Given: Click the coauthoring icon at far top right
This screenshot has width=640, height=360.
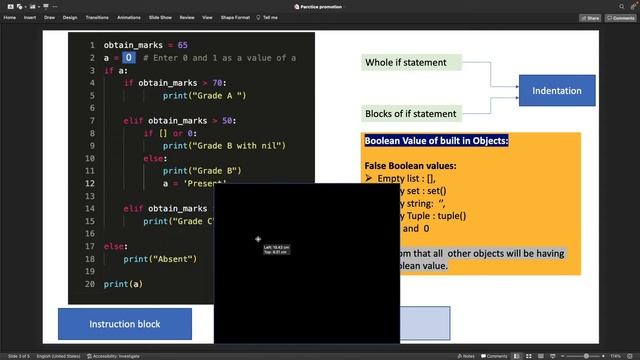Looking at the screenshot, I should (634, 7).
